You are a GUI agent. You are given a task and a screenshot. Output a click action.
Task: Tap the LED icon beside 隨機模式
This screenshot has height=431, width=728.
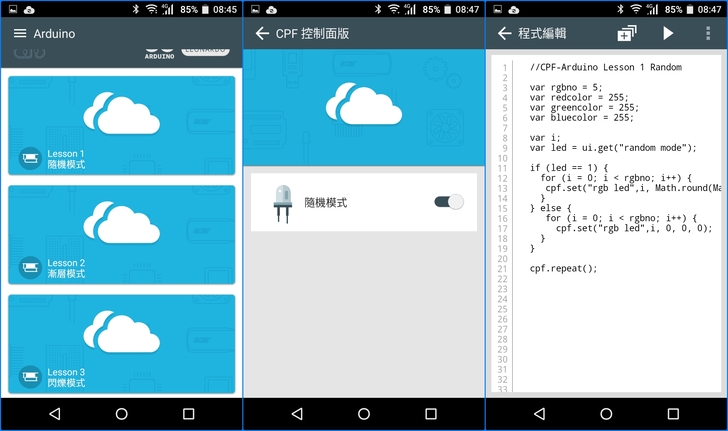pyautogui.click(x=283, y=203)
